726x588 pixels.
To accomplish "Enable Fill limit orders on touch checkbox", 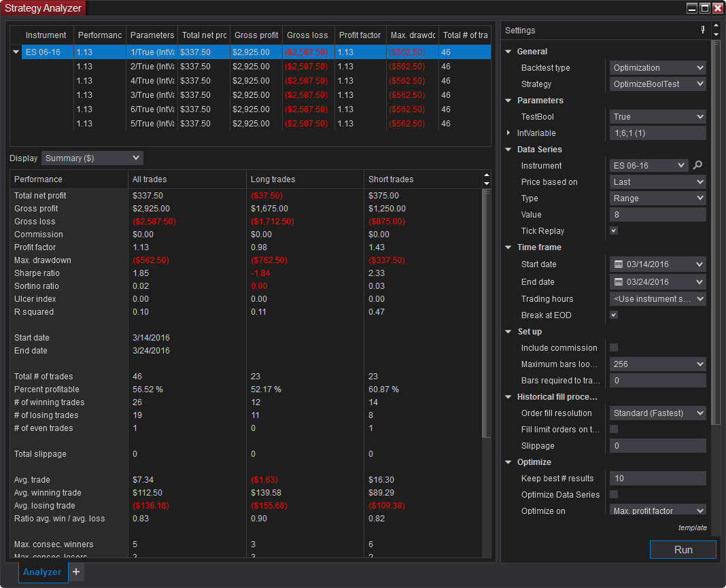I will click(613, 429).
